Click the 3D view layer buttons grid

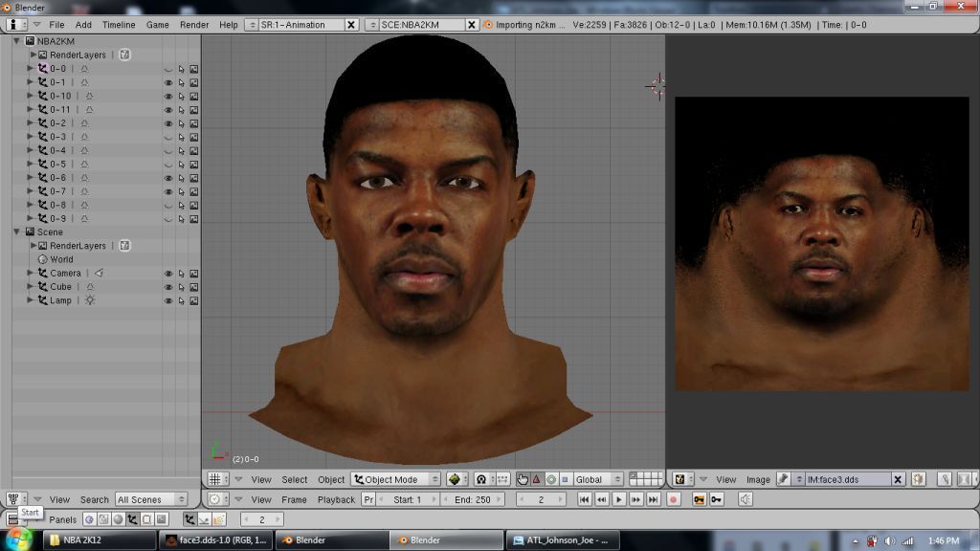point(646,479)
